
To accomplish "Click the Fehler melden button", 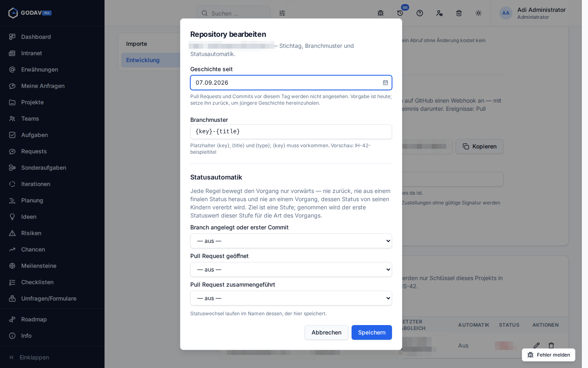I will 548,355.
